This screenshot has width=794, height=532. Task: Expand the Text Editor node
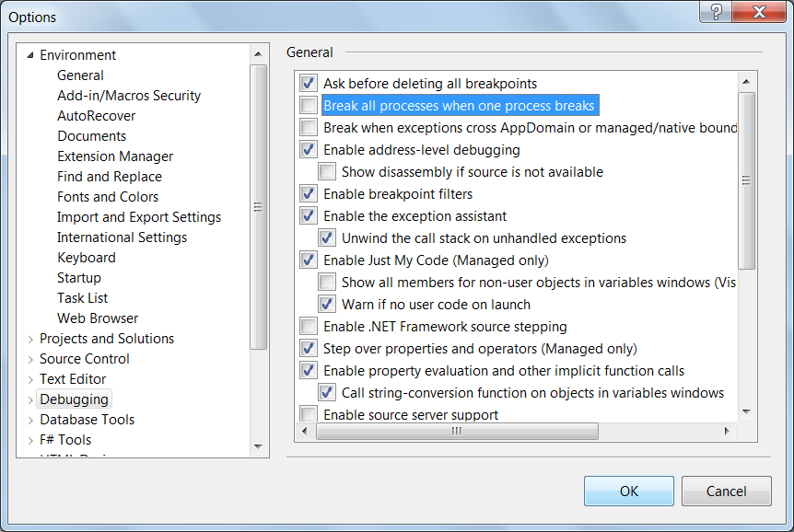[x=30, y=379]
